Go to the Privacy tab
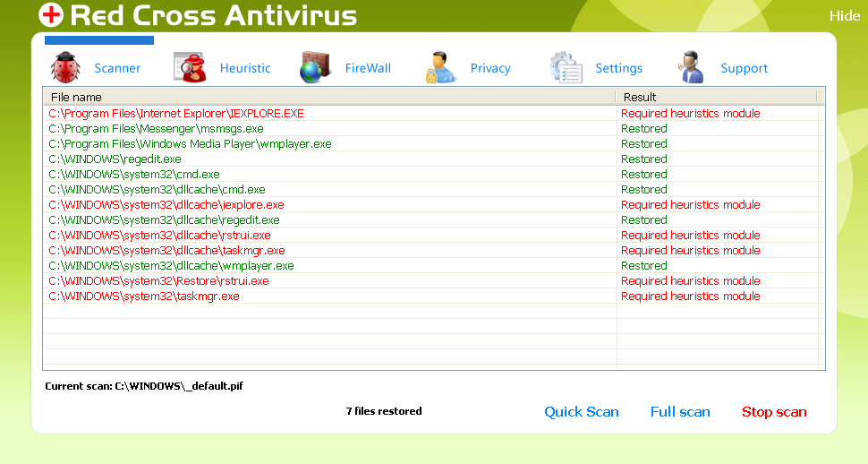Image resolution: width=868 pixels, height=464 pixels. point(490,68)
